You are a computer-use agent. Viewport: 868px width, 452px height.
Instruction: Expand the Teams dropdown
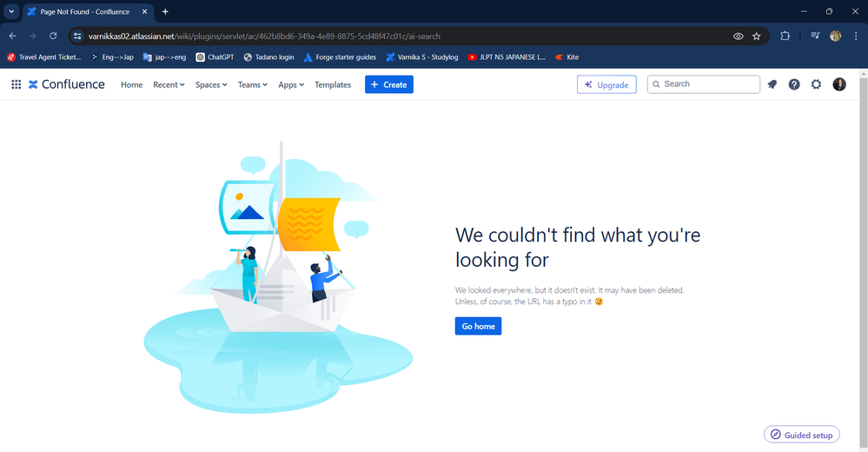pos(253,85)
